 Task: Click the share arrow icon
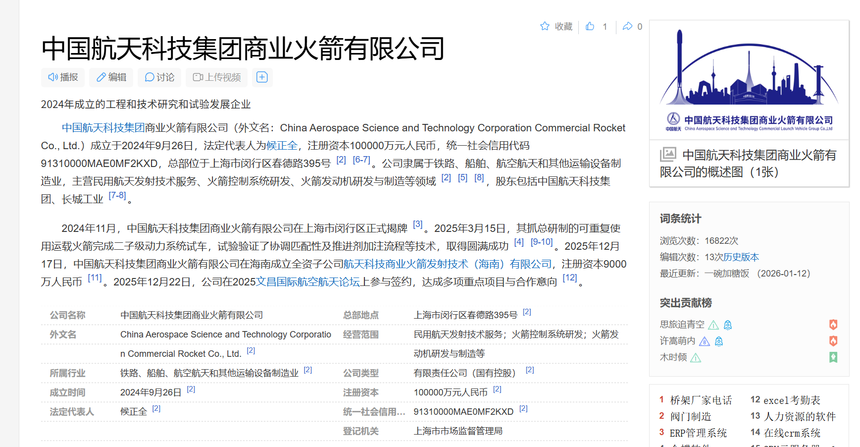click(627, 26)
